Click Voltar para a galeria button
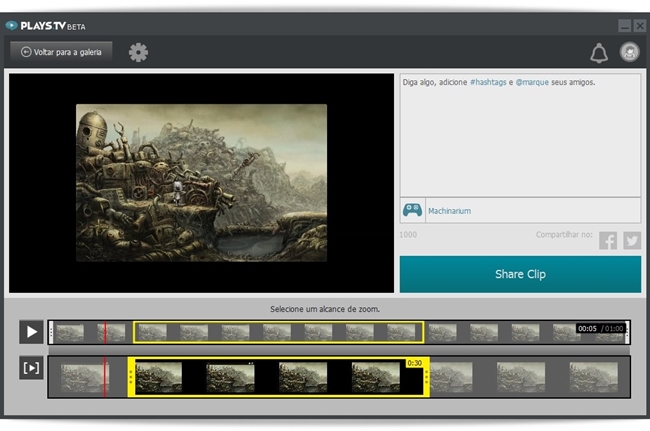Viewport: 650px width, 431px height. 61,51
